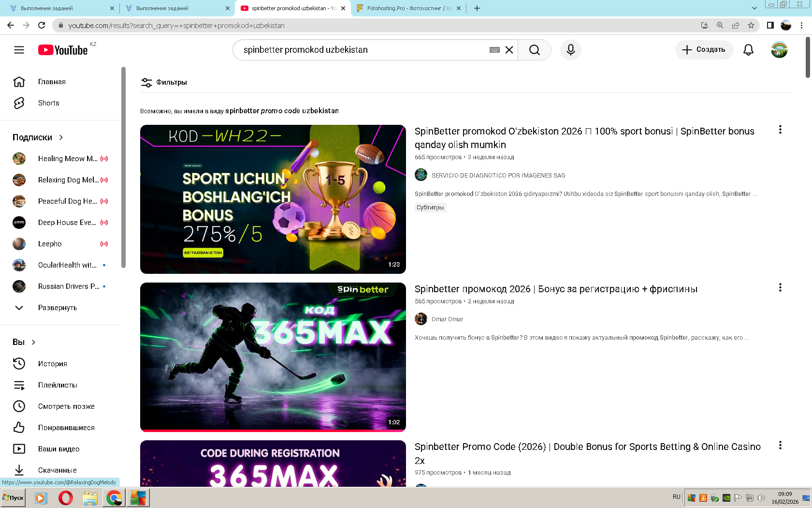This screenshot has height=508, width=812.
Task: Focus the browser address bar URL
Action: coord(176,26)
